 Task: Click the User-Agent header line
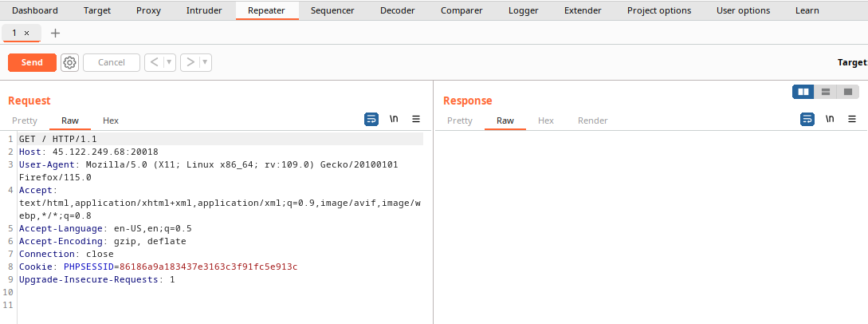(208, 171)
